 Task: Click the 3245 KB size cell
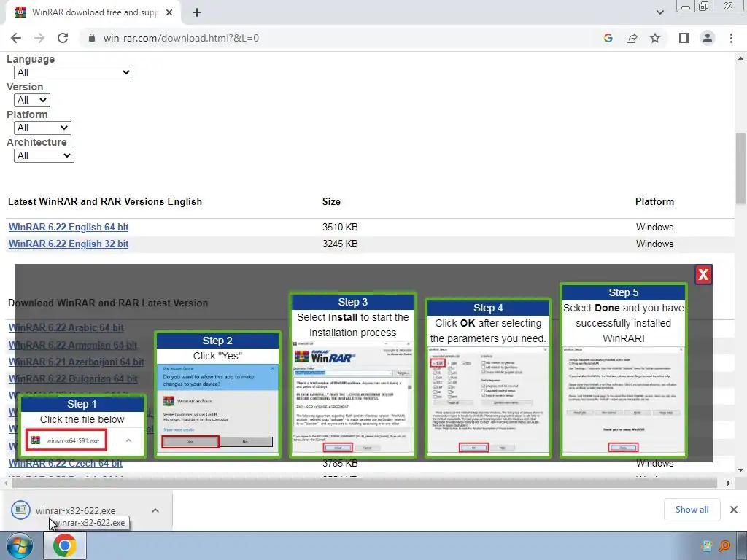(340, 244)
